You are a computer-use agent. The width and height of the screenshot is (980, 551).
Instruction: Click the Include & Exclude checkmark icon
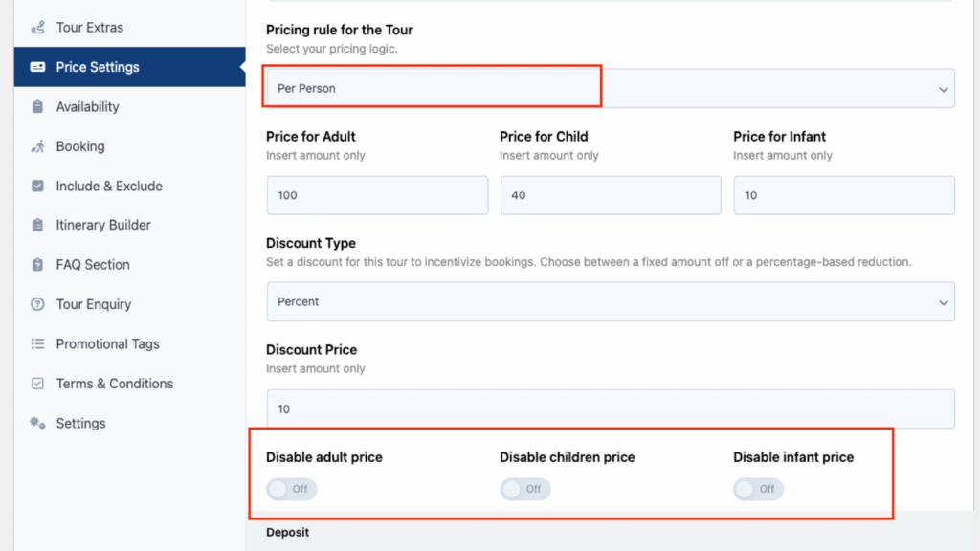[37, 187]
